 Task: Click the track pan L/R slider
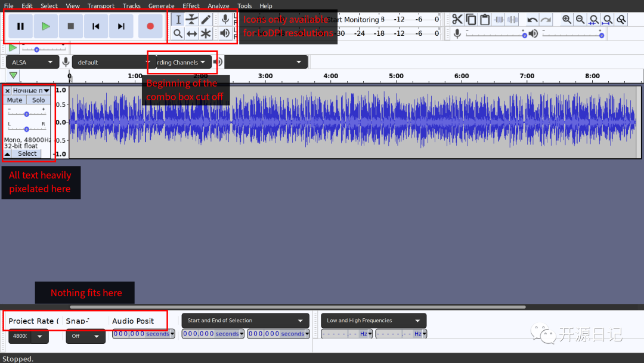point(27,129)
